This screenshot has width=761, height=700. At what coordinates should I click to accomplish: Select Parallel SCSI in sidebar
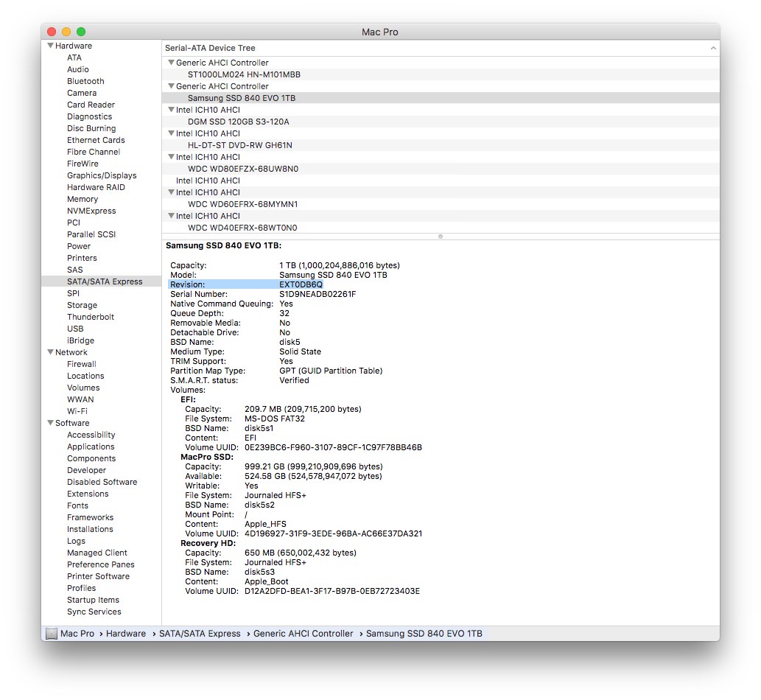(91, 234)
